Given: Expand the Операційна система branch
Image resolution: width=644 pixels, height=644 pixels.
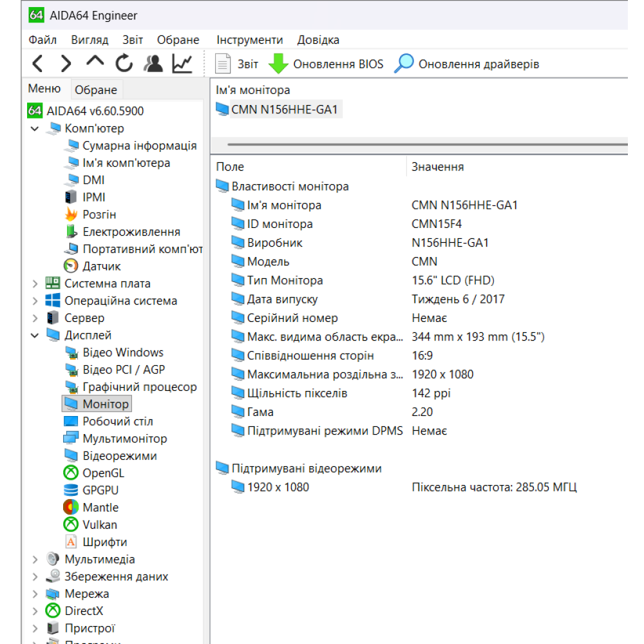Looking at the screenshot, I should 35,300.
